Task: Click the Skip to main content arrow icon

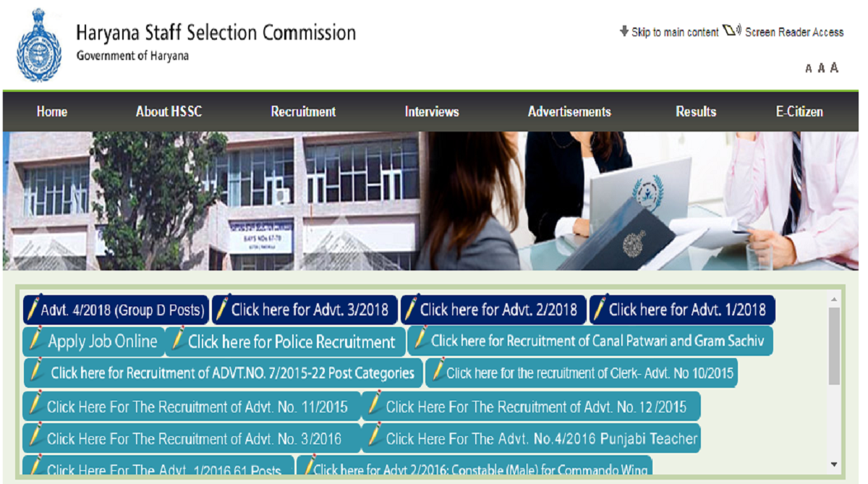Action: point(624,31)
